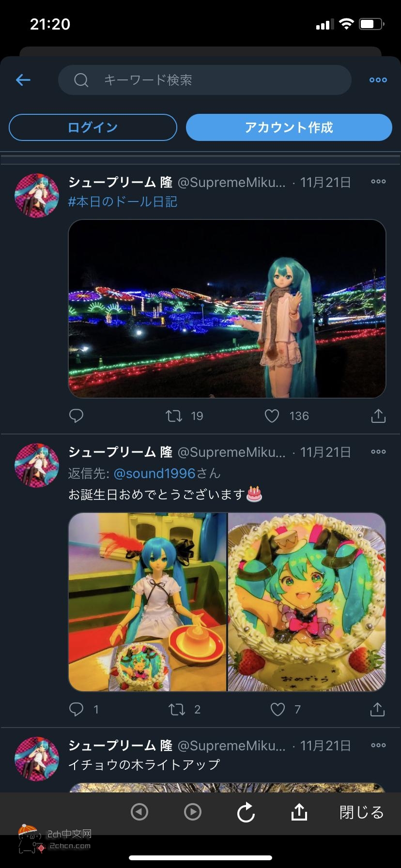Expand options menu on the first tweet

[378, 182]
